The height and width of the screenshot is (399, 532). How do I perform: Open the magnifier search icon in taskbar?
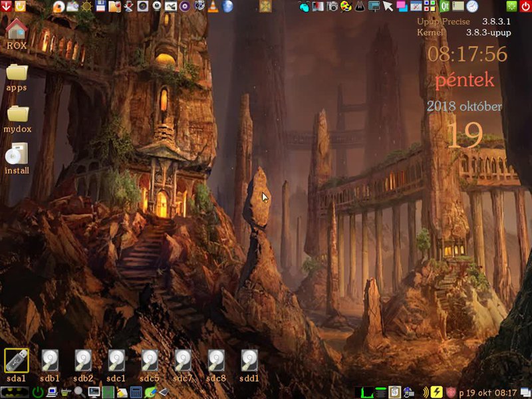80,392
